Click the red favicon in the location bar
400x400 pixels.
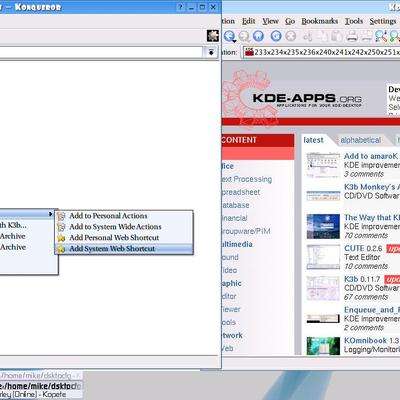[x=249, y=52]
